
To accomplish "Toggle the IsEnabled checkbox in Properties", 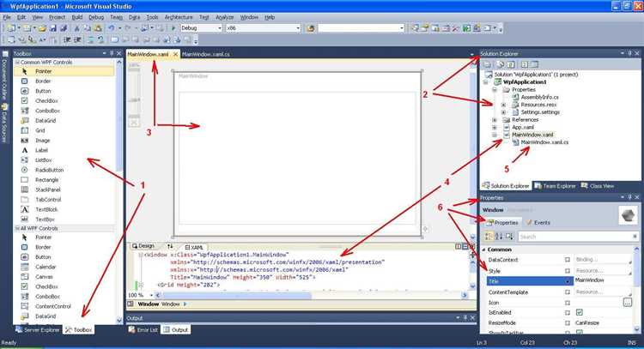I will pos(579,312).
